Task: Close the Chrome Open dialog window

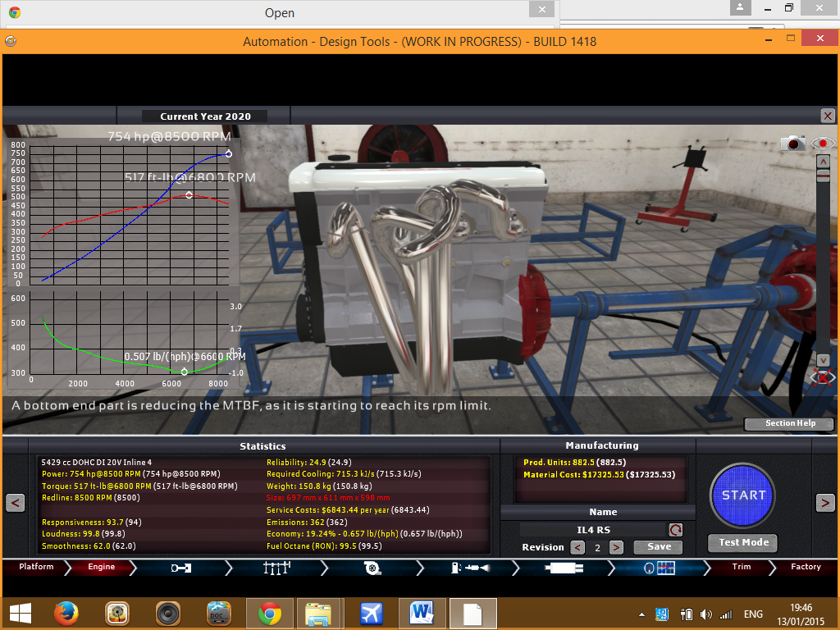Action: tap(541, 9)
